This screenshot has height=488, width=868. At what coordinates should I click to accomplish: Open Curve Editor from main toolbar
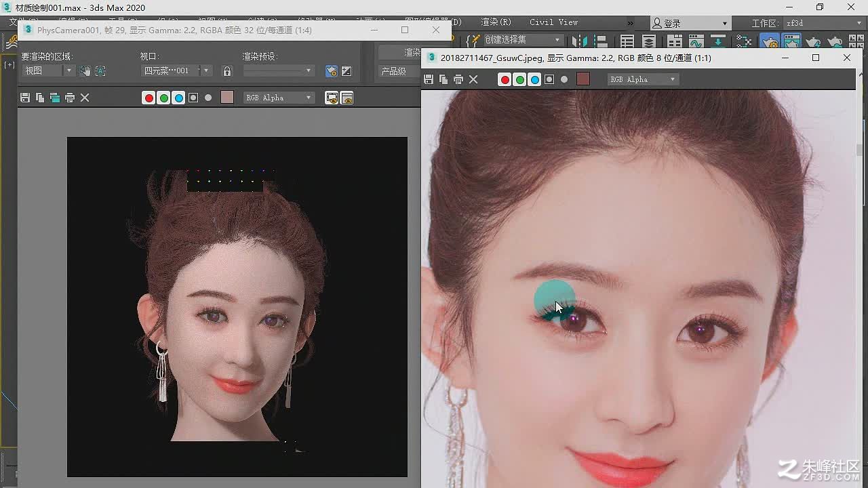[x=696, y=41]
